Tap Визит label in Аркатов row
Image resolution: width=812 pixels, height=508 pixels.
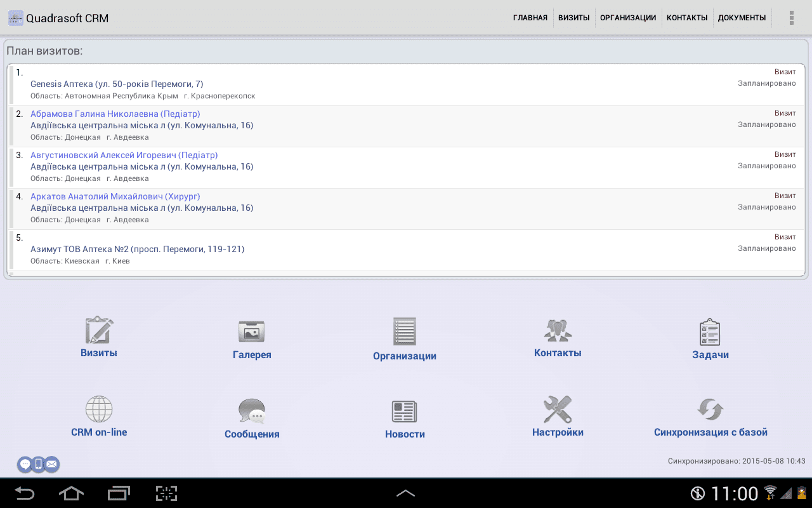pos(785,196)
